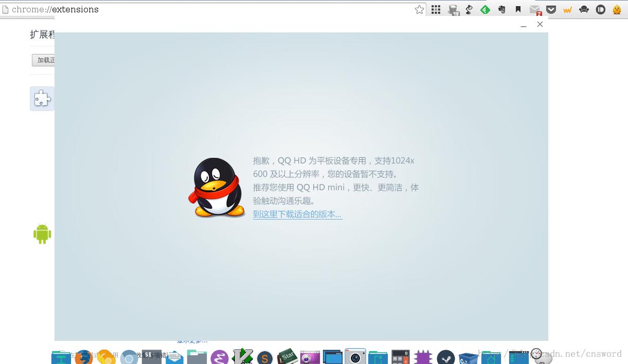
Task: Click the black bookmark ribbon extension
Action: click(518, 9)
